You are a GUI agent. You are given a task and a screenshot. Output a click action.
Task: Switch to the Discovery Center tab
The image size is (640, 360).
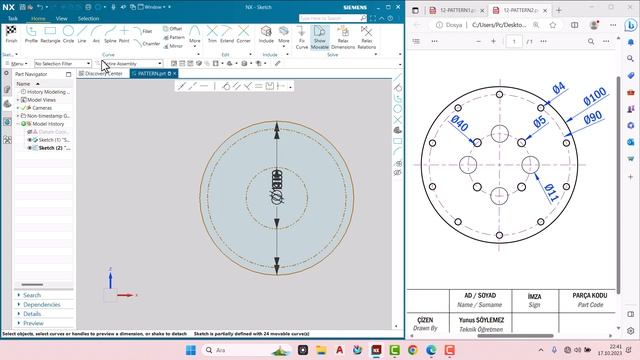pos(101,74)
